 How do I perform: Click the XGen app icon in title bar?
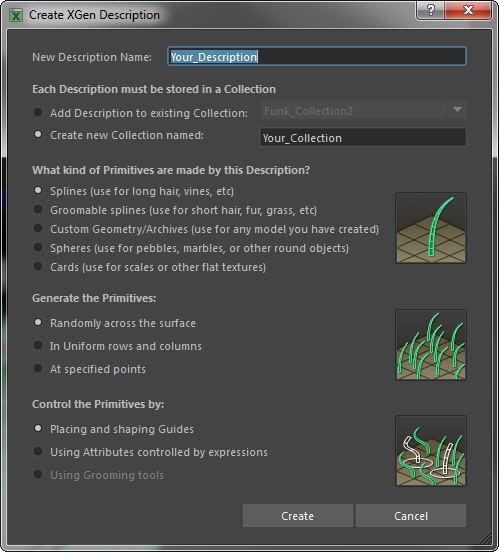[x=16, y=15]
